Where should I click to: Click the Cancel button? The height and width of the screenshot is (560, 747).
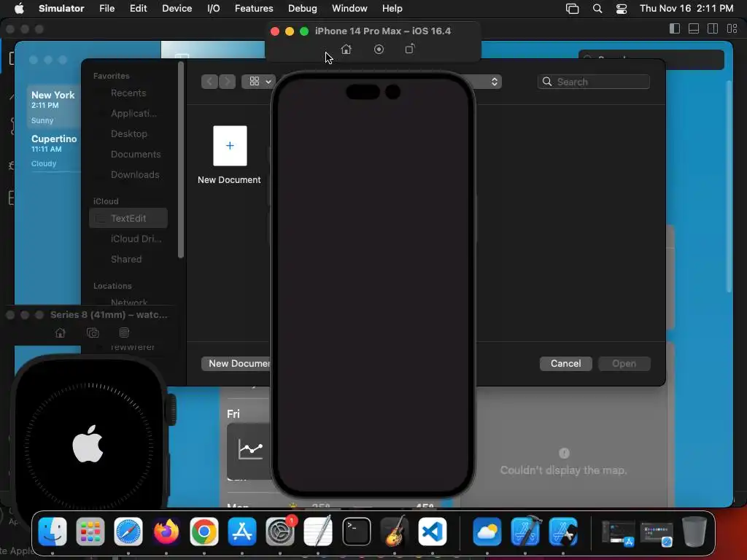coord(565,363)
